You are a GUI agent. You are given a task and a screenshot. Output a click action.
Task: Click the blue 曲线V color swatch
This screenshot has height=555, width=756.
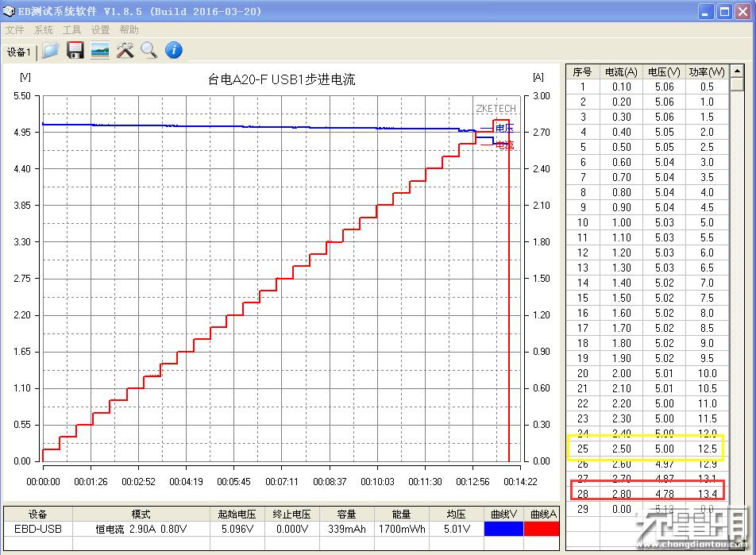pos(503,528)
